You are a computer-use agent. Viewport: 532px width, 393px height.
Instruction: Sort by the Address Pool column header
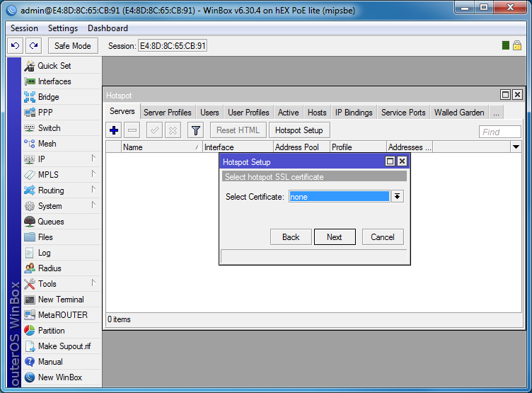[301, 147]
